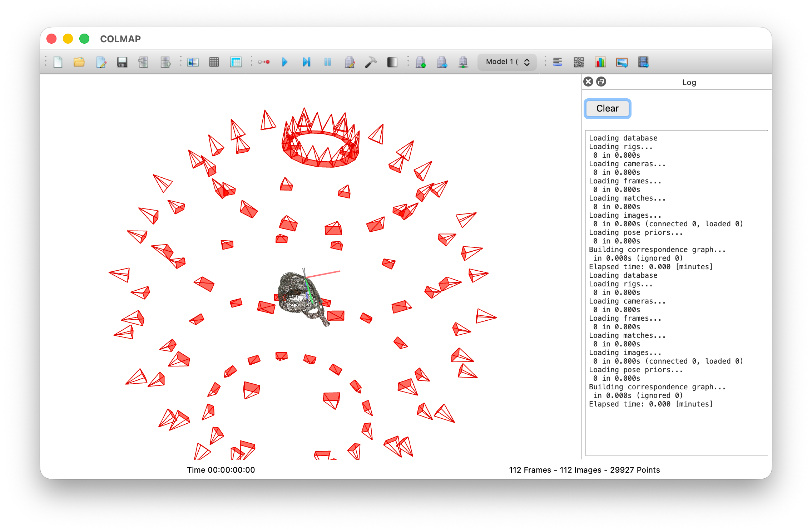Open an existing project
The width and height of the screenshot is (812, 532).
tap(79, 62)
